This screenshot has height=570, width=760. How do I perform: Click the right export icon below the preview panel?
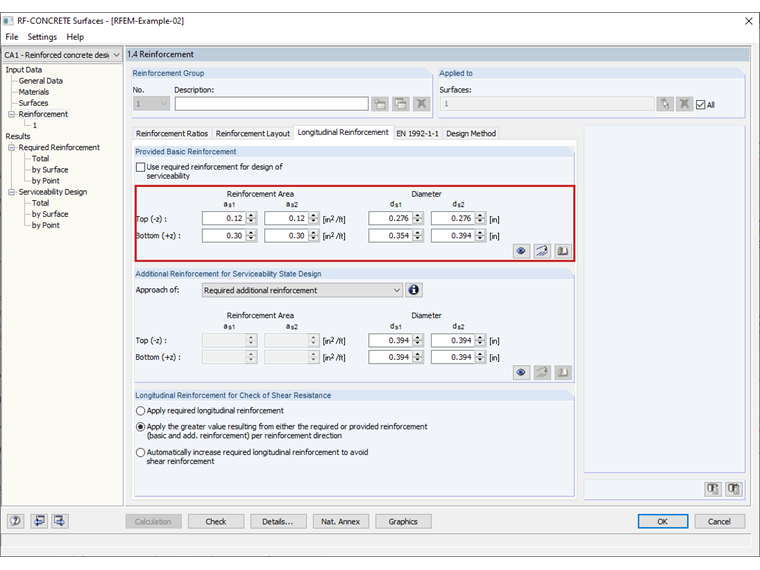tap(733, 489)
